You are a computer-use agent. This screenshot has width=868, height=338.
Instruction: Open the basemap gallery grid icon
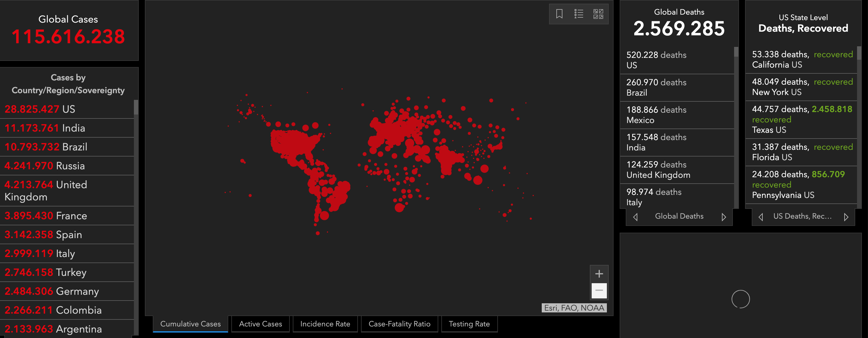tap(598, 14)
